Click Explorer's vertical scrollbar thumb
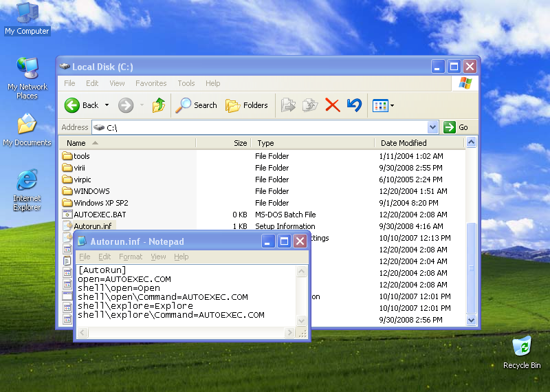This screenshot has height=392, width=550. click(x=471, y=268)
